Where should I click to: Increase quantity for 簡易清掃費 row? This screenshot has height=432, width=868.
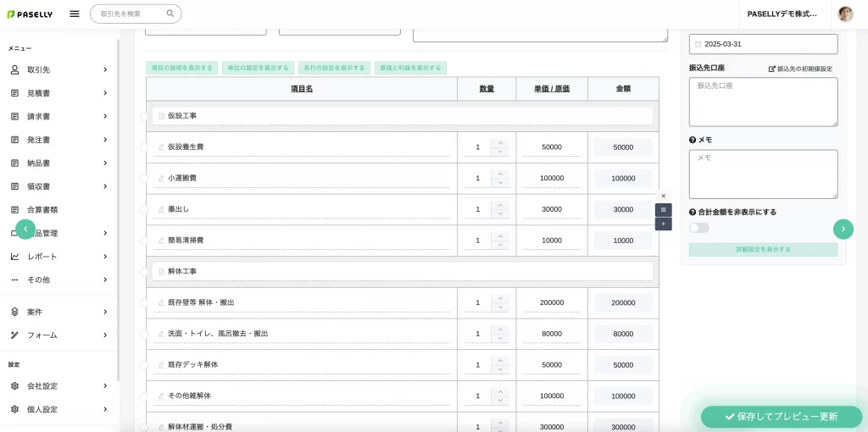point(500,236)
